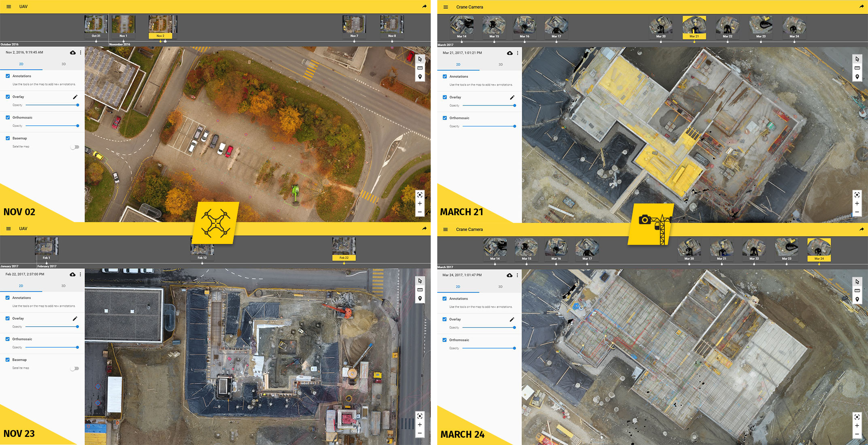Select location pin tool on Feb 22 map
The image size is (868, 445).
pos(420,299)
